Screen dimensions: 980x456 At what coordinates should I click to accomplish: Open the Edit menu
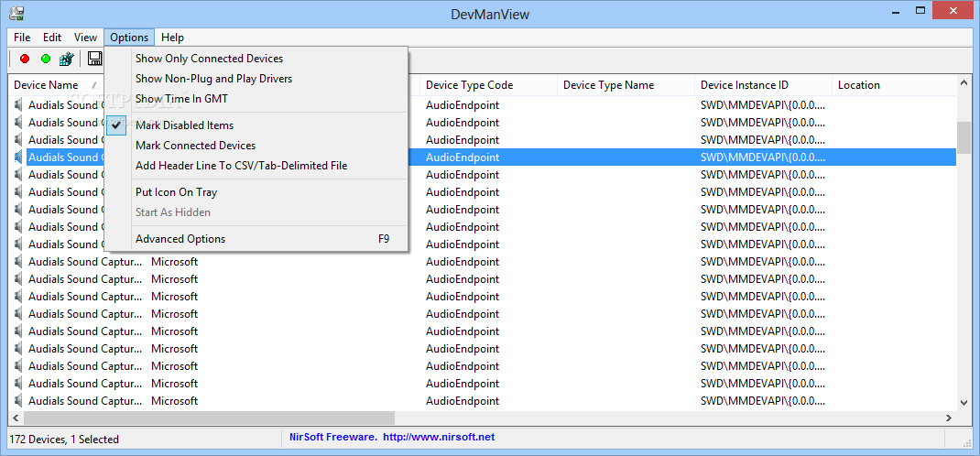point(52,38)
